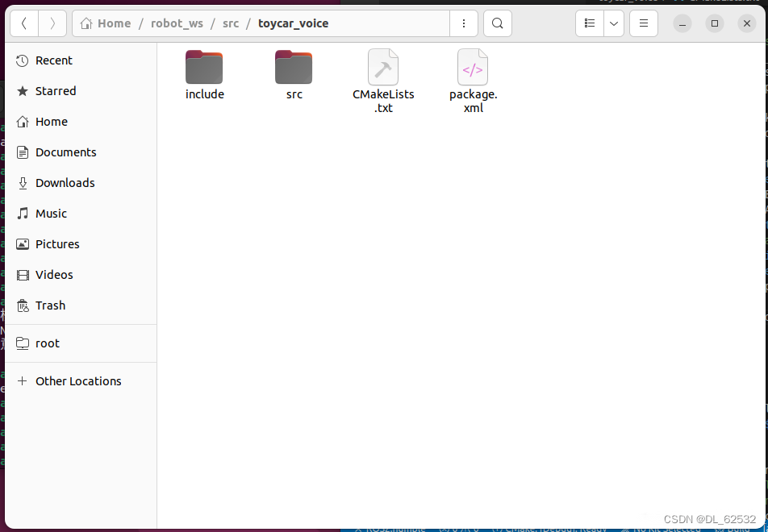768x532 pixels.
Task: Open Pictures in the sidebar
Action: tap(81, 244)
